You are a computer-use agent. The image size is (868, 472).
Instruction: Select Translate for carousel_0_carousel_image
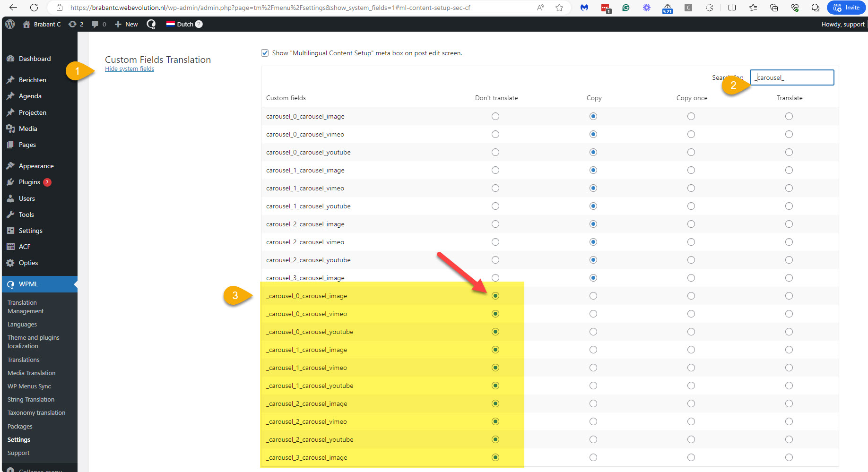click(x=789, y=116)
